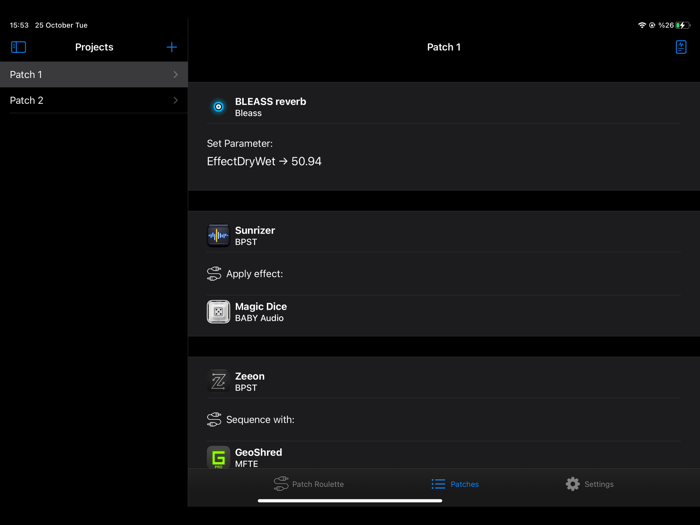Expand Patch 2 chevron
The height and width of the screenshot is (525, 700).
tap(175, 100)
